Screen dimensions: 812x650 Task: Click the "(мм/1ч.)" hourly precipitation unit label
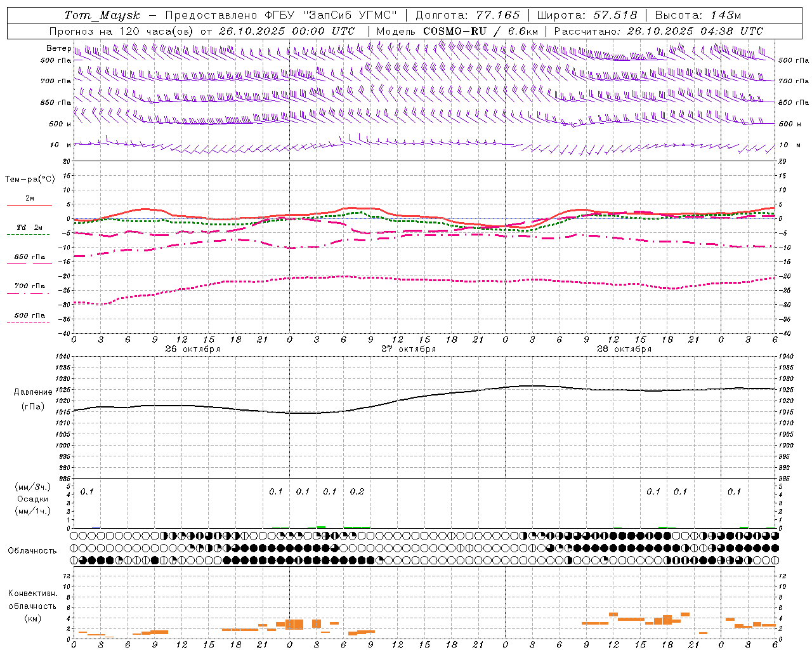click(32, 511)
